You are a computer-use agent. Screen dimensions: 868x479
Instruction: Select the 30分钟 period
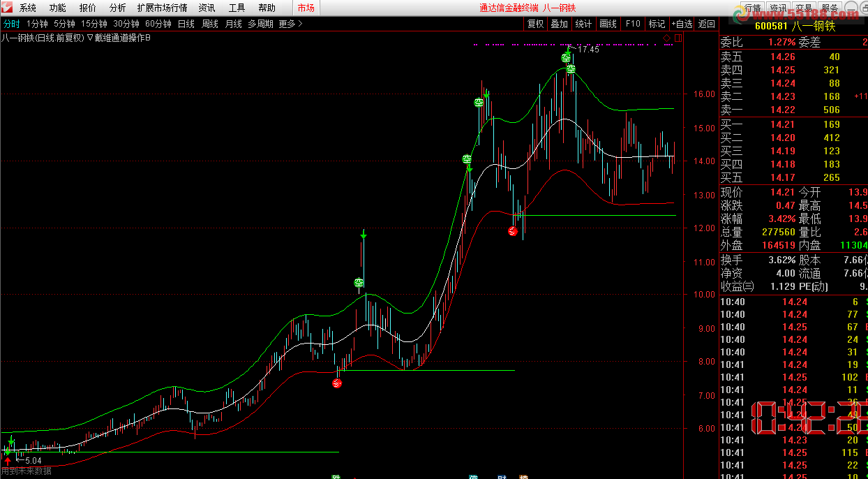pos(126,24)
